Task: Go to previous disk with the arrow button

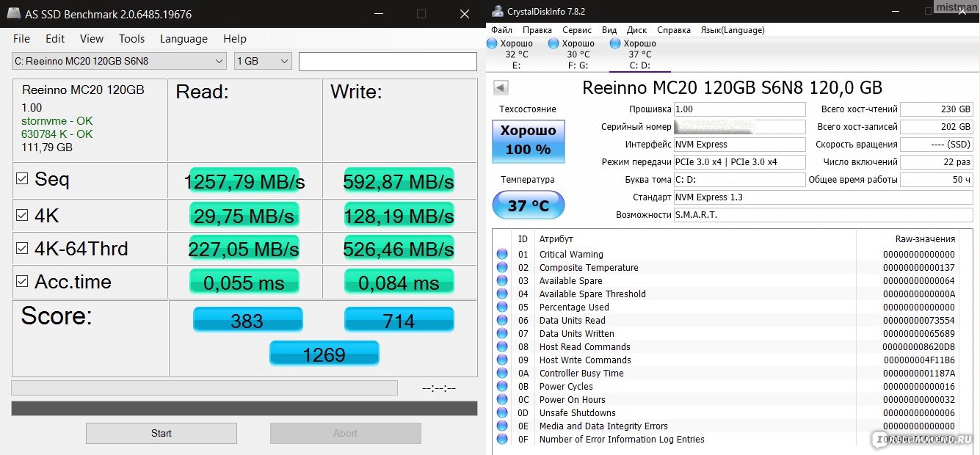Action: 501,88
